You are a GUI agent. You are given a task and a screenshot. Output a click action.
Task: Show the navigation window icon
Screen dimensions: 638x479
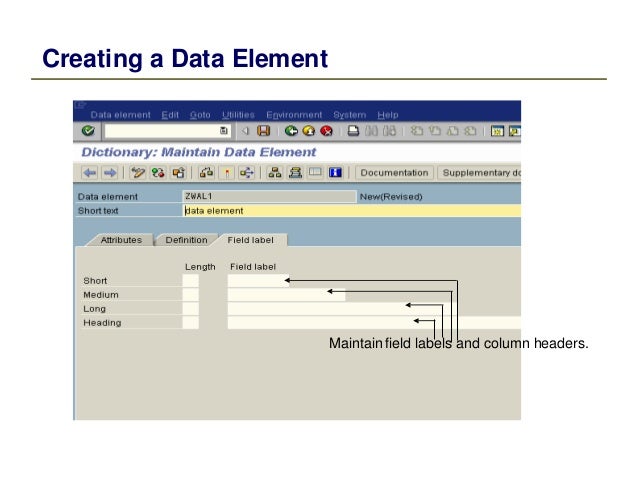click(x=295, y=173)
